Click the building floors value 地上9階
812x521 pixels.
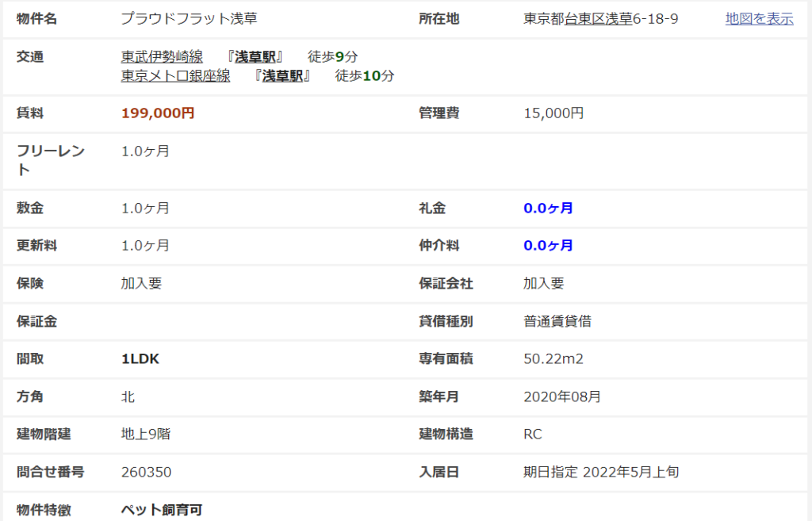pos(146,435)
